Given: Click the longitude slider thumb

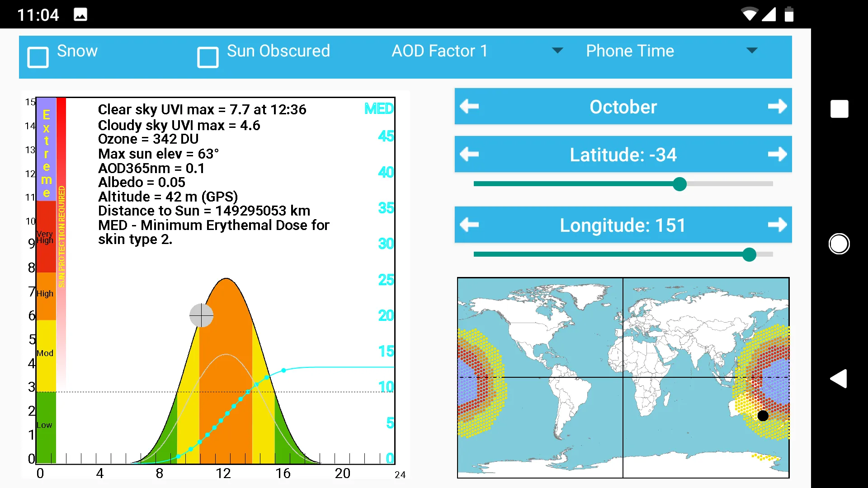Looking at the screenshot, I should pyautogui.click(x=750, y=254).
